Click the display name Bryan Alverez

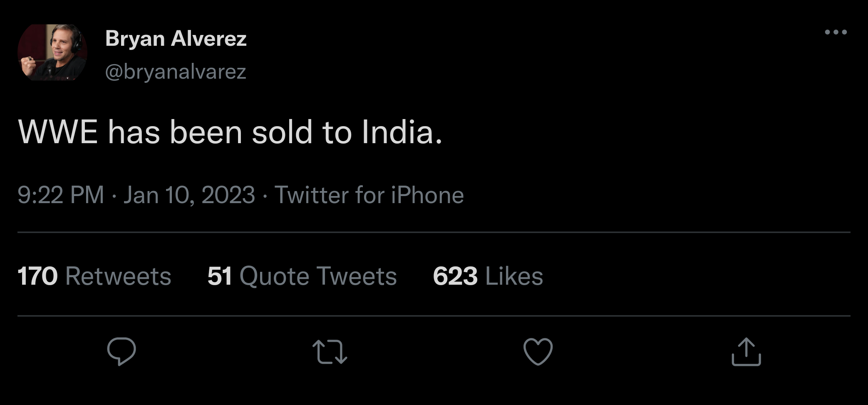pos(176,39)
